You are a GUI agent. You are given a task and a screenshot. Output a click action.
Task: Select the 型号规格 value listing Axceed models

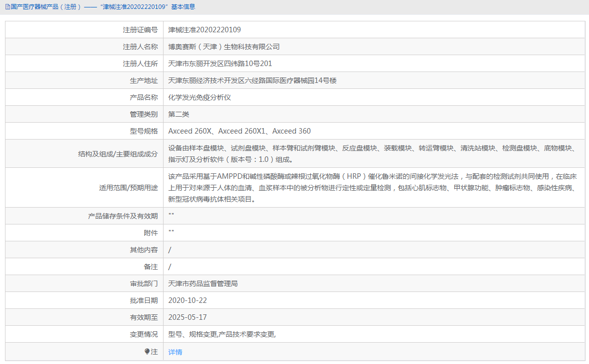pyautogui.click(x=239, y=131)
